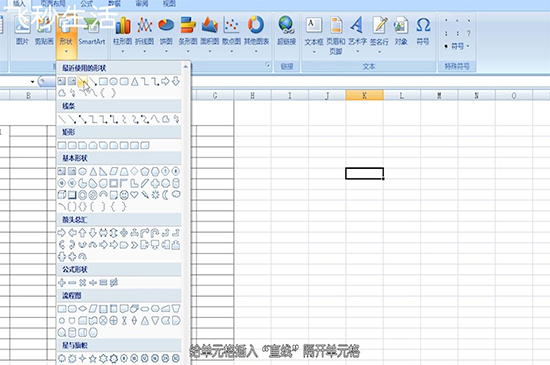The width and height of the screenshot is (550, 365).
Task: Choose the equals sign equation shape
Action: (103, 283)
